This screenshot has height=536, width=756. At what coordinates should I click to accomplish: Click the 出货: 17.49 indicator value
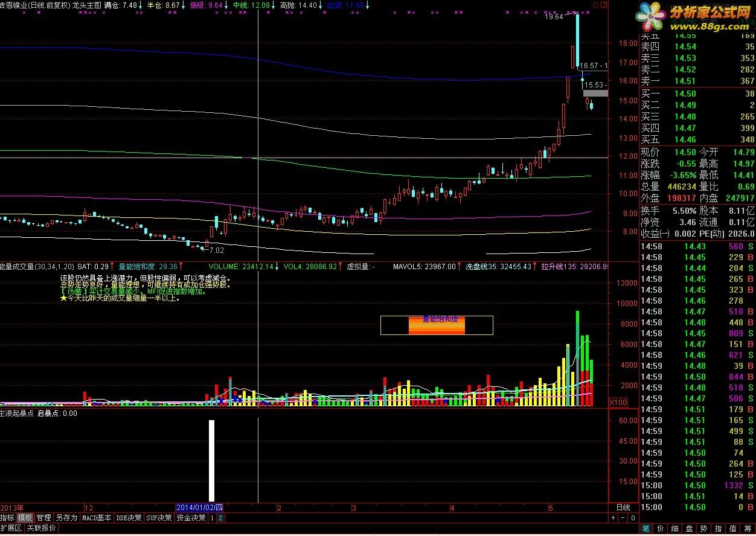point(345,5)
